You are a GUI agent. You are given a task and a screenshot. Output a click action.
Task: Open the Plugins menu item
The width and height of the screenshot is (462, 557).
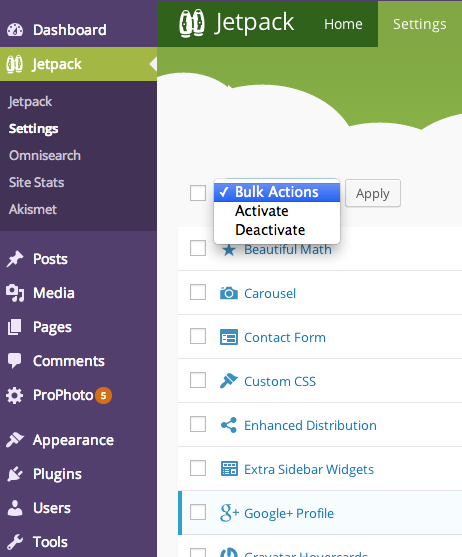pyautogui.click(x=57, y=474)
